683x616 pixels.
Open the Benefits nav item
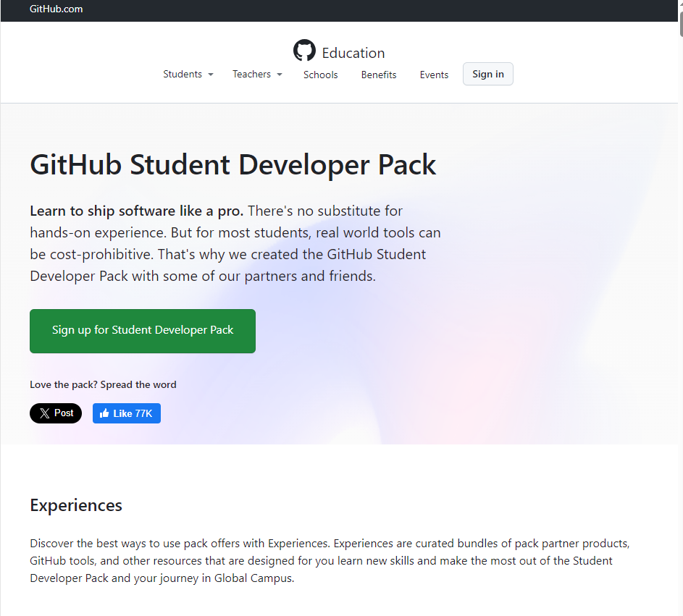[x=379, y=75]
